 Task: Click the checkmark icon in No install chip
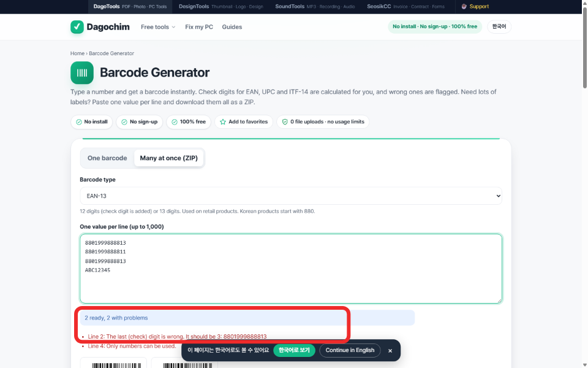pos(79,122)
